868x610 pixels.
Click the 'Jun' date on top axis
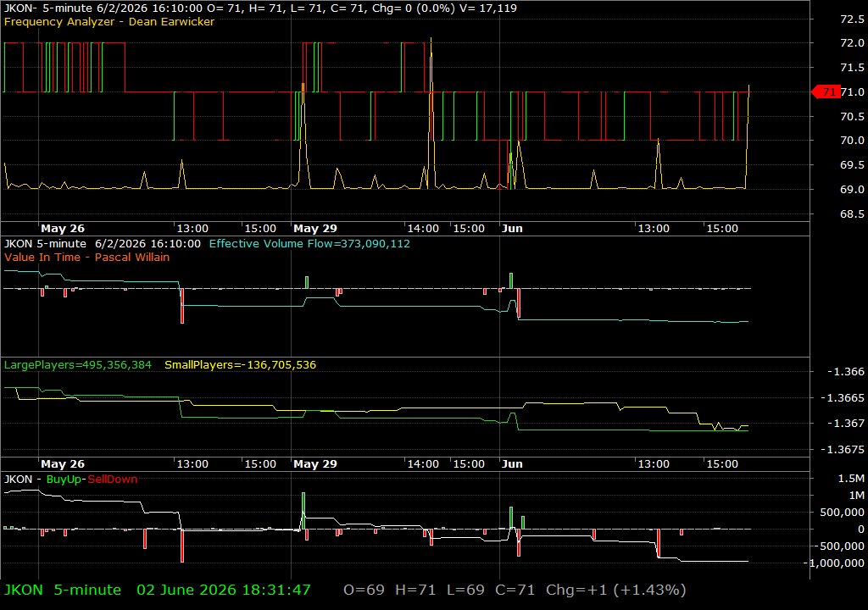click(x=512, y=229)
